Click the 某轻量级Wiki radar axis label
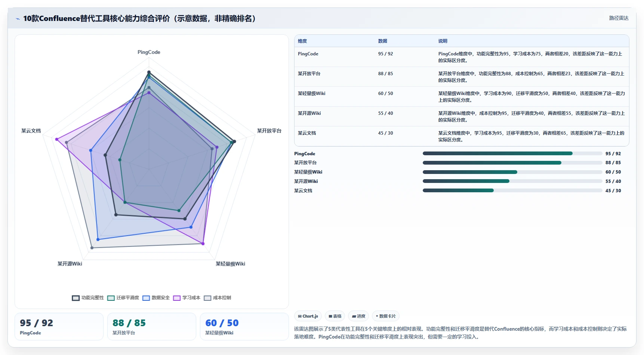The width and height of the screenshot is (644, 355). [230, 264]
